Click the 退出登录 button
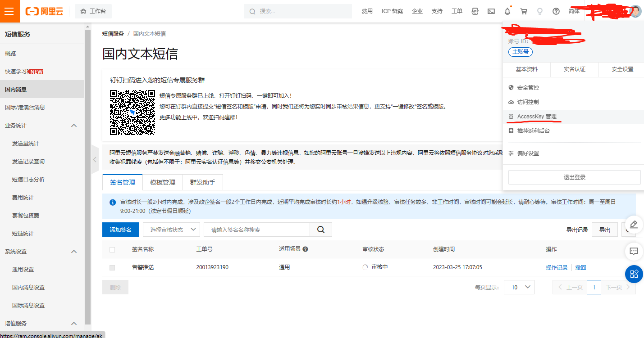The height and width of the screenshot is (338, 644). (574, 177)
